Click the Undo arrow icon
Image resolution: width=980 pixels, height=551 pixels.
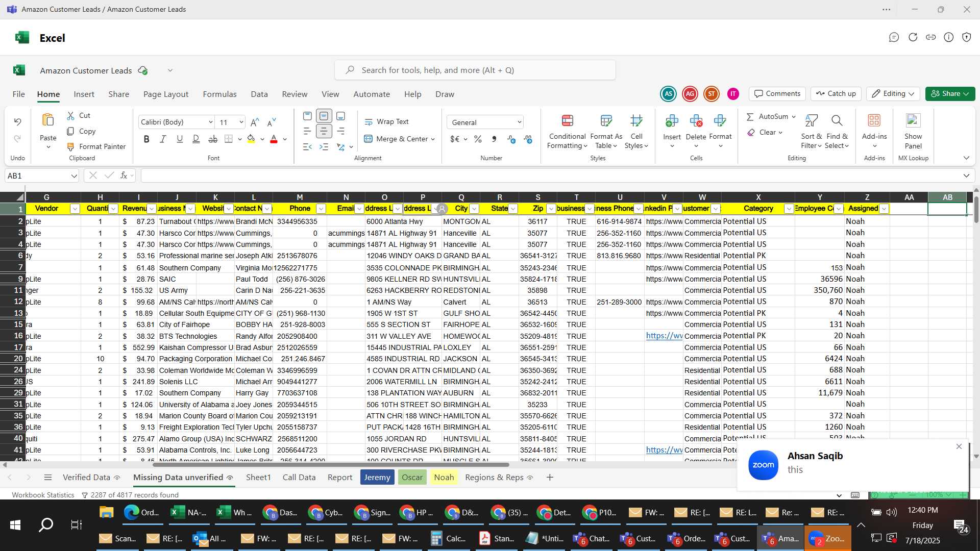[18, 122]
